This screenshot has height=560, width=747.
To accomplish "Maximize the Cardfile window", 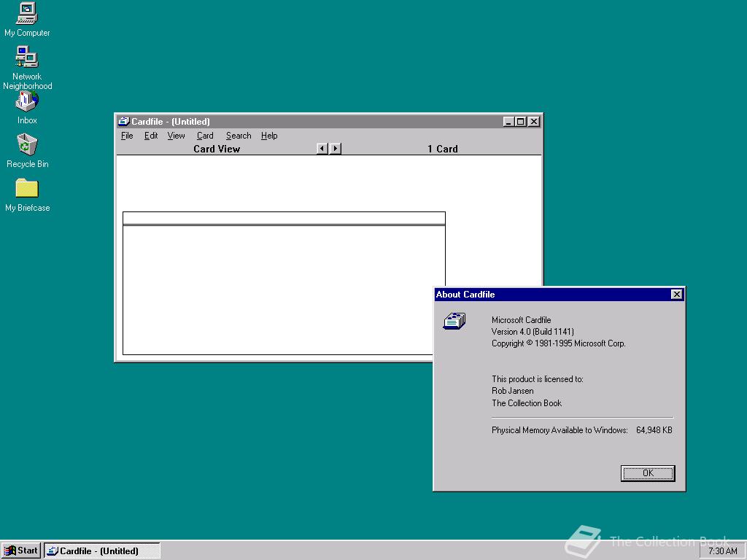I will tap(521, 122).
